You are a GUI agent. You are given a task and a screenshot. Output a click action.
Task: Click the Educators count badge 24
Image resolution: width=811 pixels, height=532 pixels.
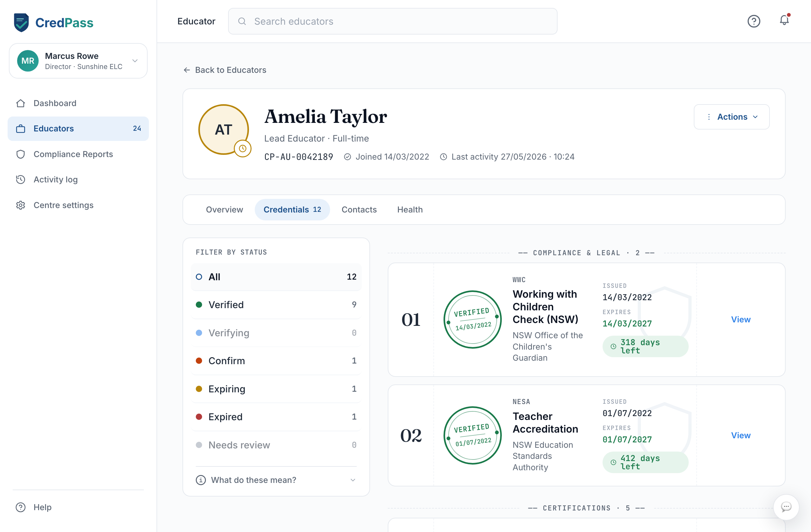pos(137,128)
